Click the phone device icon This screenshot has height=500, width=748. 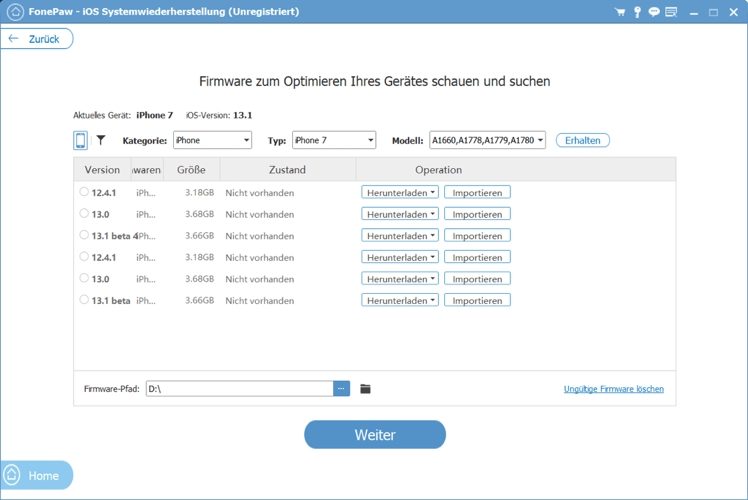80,140
